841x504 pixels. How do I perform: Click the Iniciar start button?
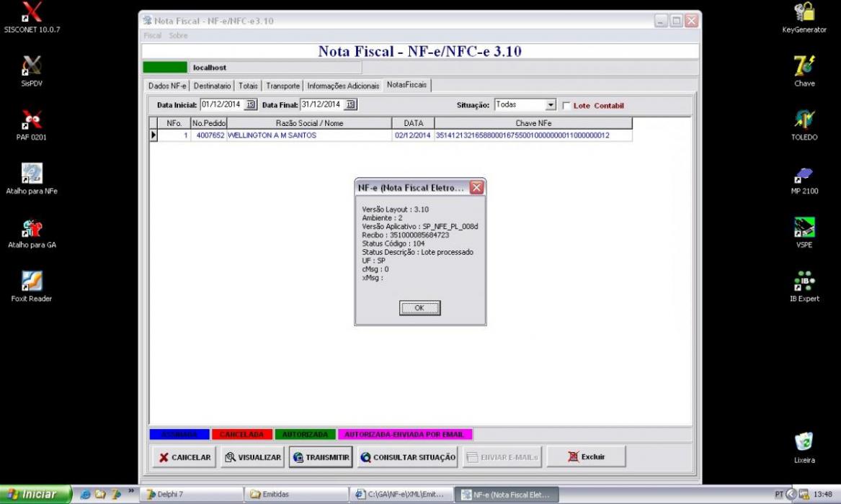click(35, 495)
